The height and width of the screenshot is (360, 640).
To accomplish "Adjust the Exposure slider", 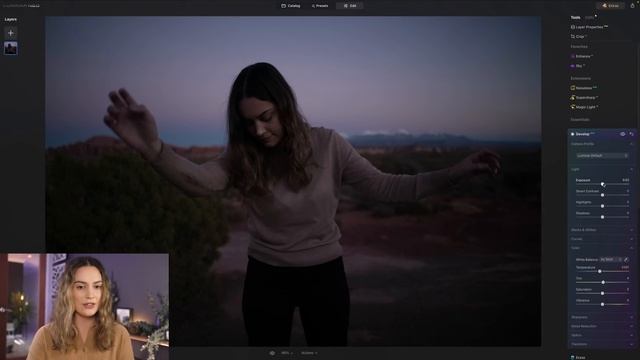I will point(602,184).
